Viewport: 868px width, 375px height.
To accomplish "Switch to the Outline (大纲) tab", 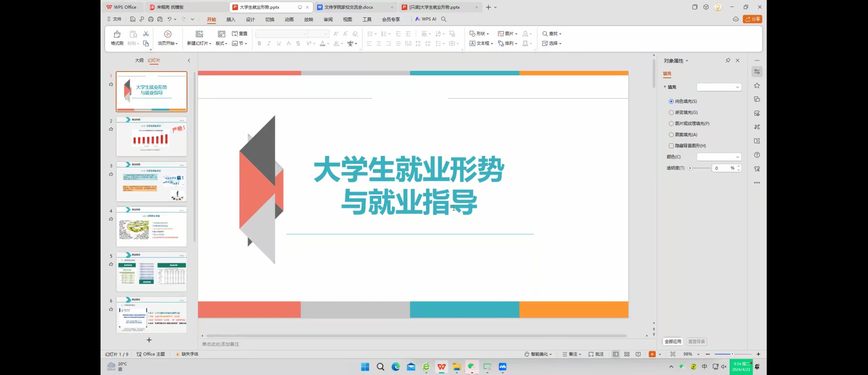I will tap(139, 60).
